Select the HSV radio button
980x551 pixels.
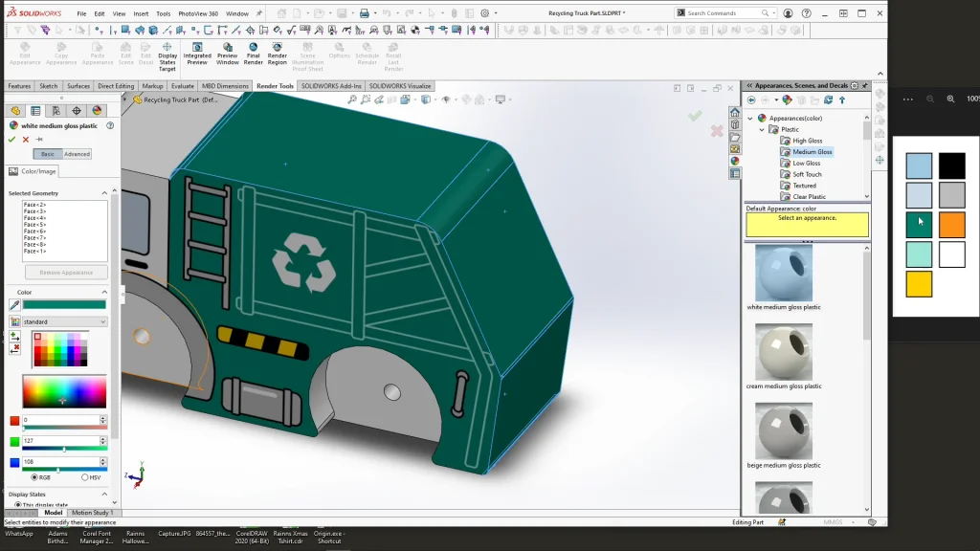pos(85,477)
